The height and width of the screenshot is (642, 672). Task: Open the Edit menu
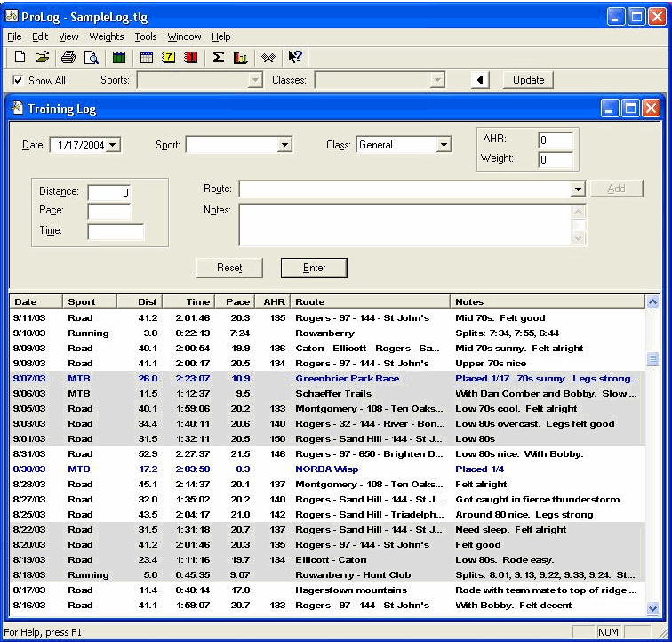[x=40, y=36]
